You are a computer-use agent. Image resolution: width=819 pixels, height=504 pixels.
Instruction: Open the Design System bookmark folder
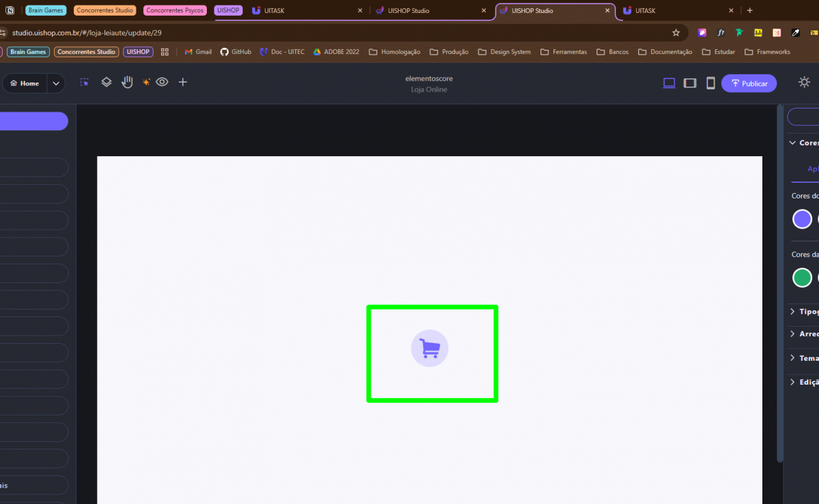504,52
